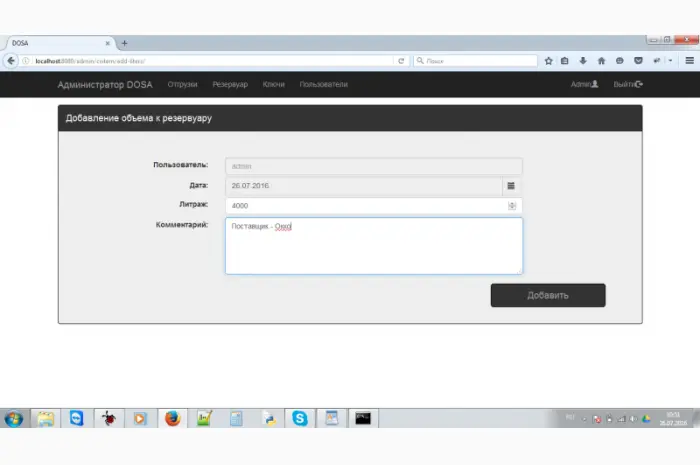The width and height of the screenshot is (700, 465).
Task: Open the Admin user profile link
Action: pos(584,84)
